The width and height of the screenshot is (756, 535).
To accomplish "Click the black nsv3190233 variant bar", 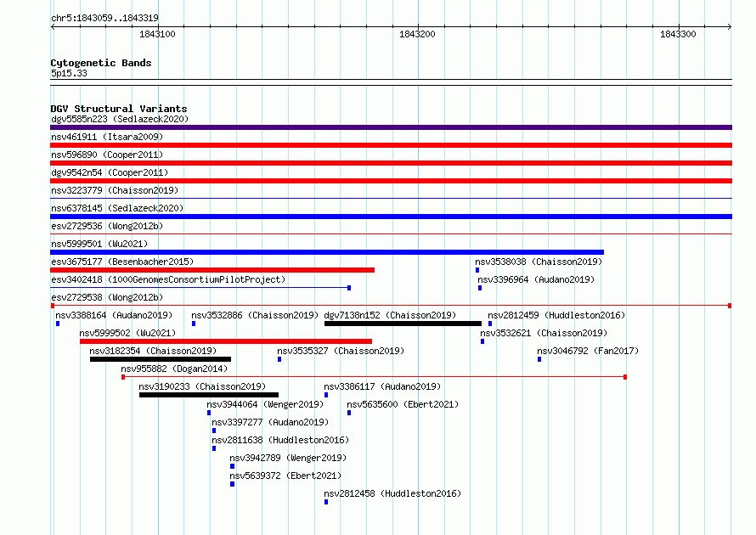I will coord(209,395).
